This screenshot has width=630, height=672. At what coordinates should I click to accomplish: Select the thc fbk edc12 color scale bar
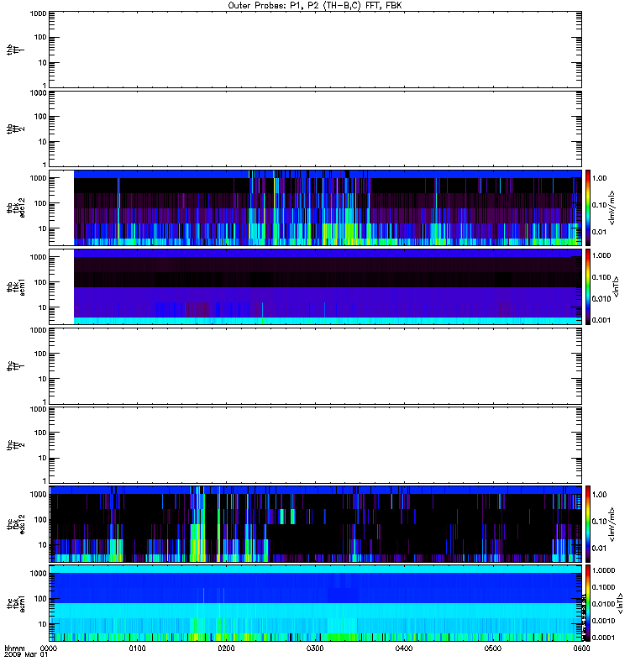(x=588, y=524)
